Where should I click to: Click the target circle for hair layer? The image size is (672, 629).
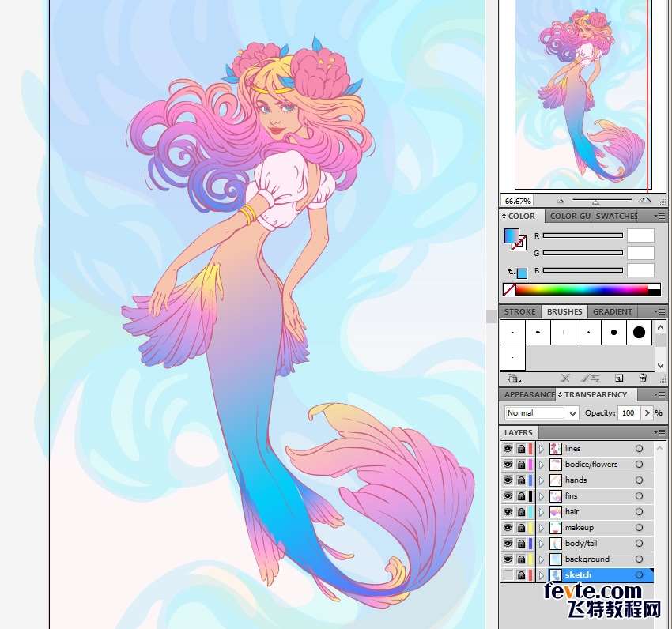(x=639, y=511)
